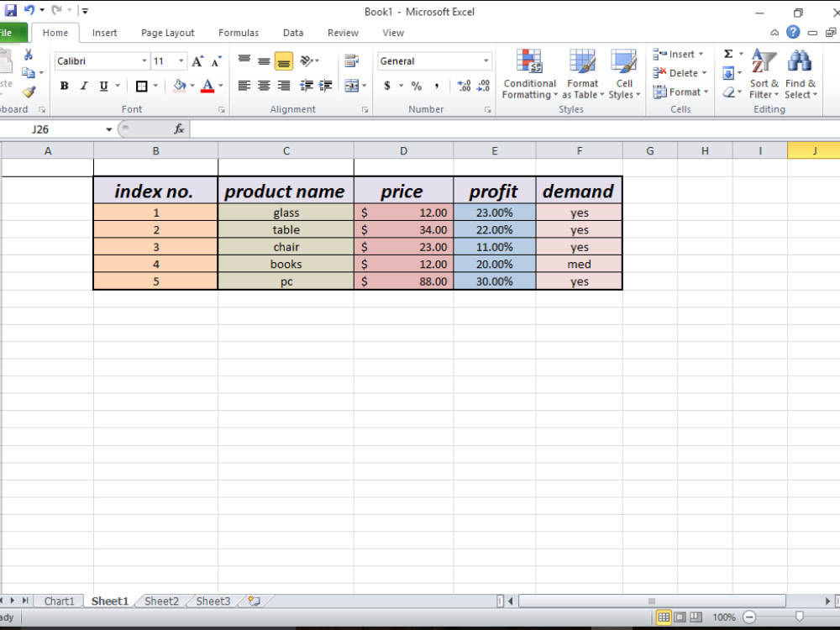Click the Merge & Center icon
The image size is (840, 630).
tap(352, 86)
